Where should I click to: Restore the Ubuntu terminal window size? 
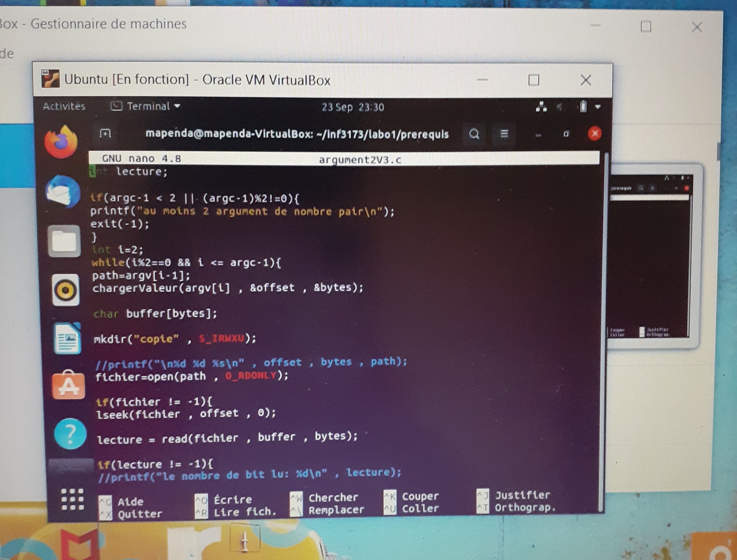click(566, 134)
